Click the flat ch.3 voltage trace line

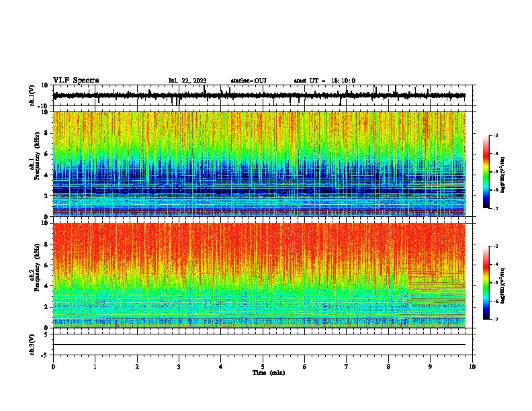pos(259,345)
